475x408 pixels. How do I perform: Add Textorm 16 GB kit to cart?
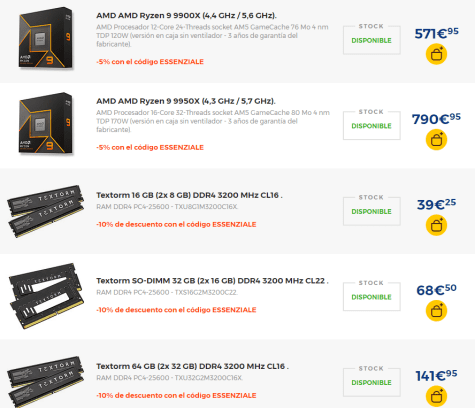click(x=436, y=225)
